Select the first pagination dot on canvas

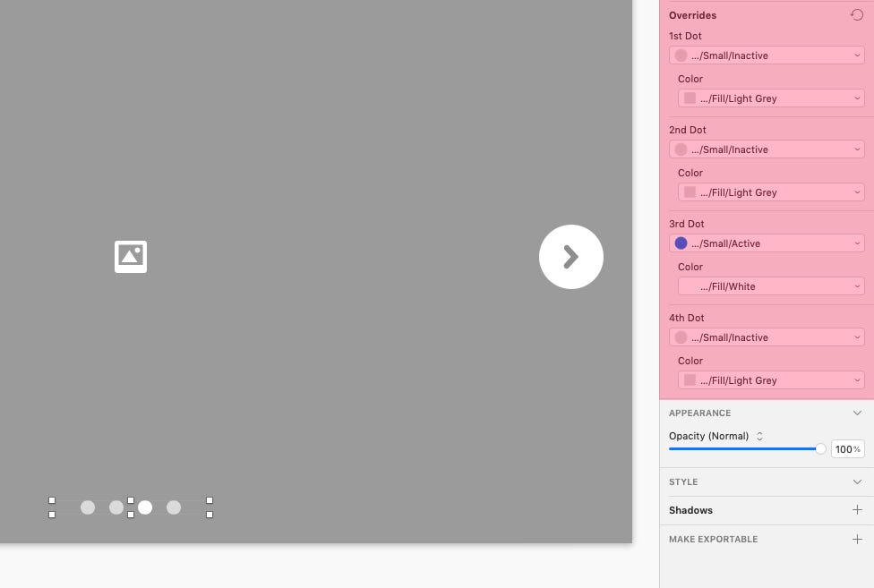coord(88,507)
